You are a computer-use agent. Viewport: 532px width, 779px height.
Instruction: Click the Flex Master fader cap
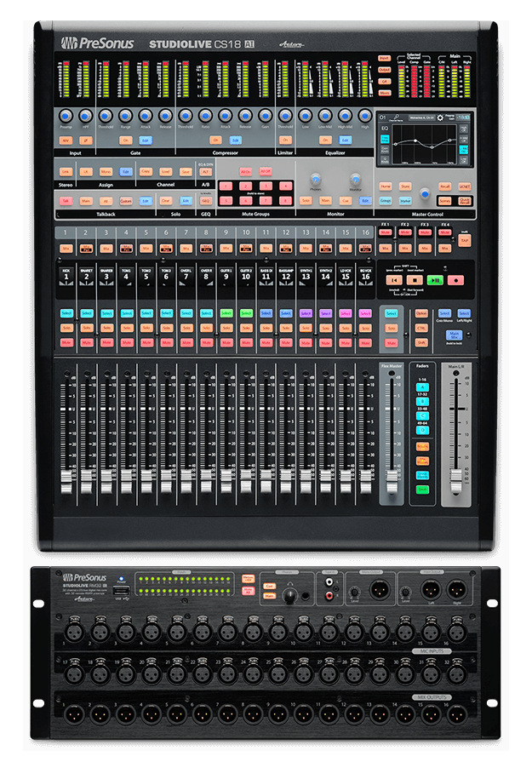[x=392, y=483]
